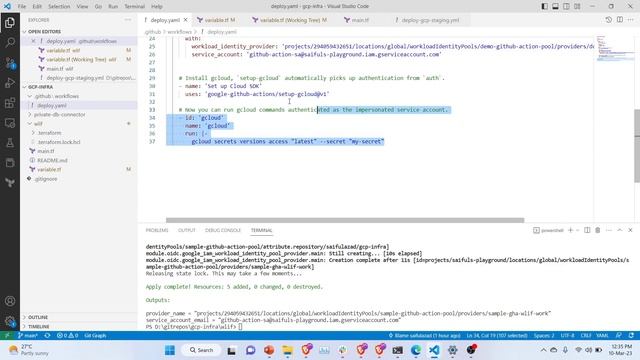Open the Terminal menu
This screenshot has height=360, width=640.
(x=134, y=6)
